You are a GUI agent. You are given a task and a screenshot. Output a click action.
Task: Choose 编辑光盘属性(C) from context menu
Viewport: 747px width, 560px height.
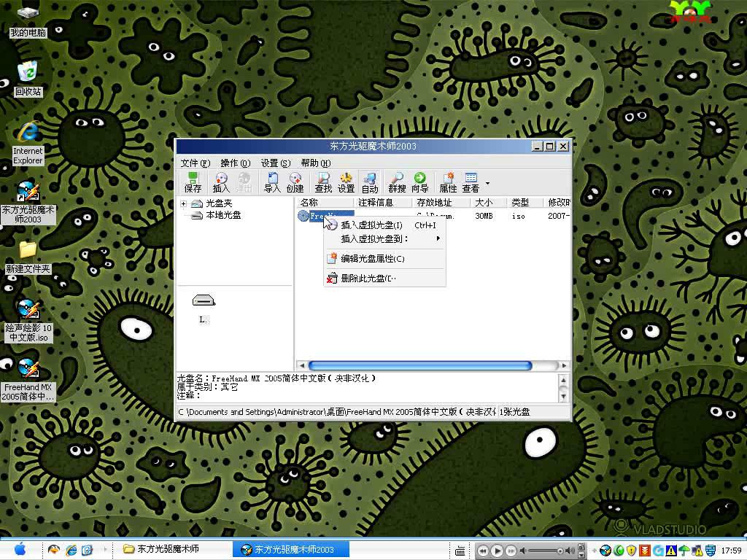(x=385, y=259)
